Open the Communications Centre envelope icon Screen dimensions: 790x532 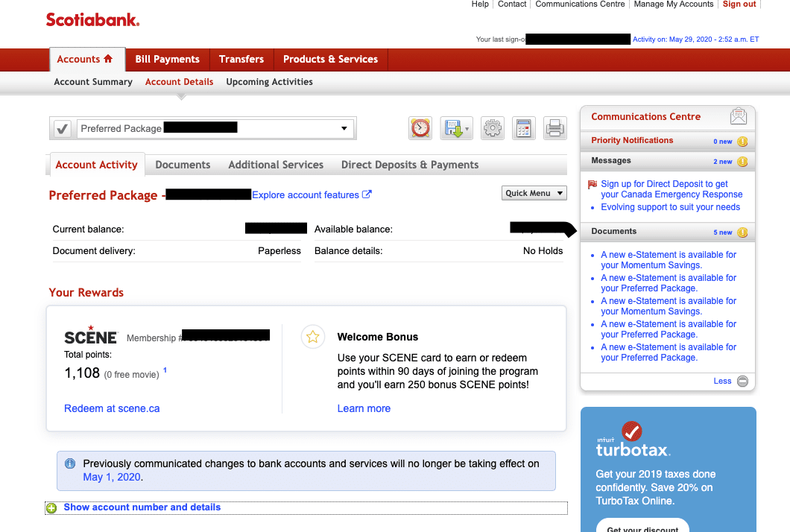tap(738, 116)
